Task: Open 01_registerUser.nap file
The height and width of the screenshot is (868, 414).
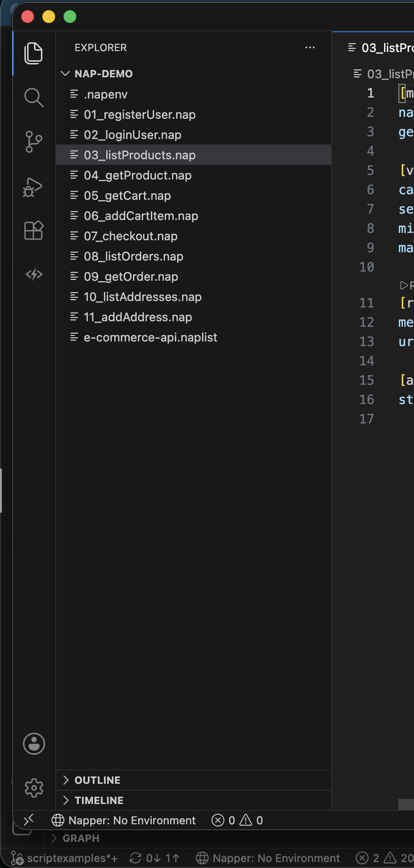Action: pyautogui.click(x=194, y=115)
